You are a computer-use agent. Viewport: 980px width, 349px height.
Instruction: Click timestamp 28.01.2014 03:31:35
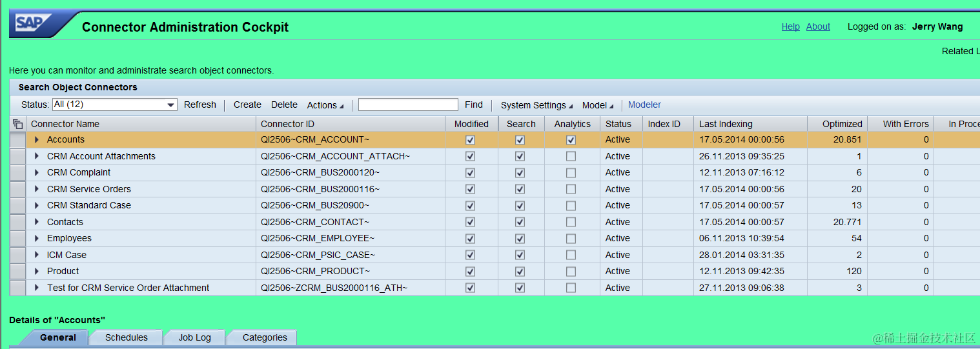tap(742, 255)
